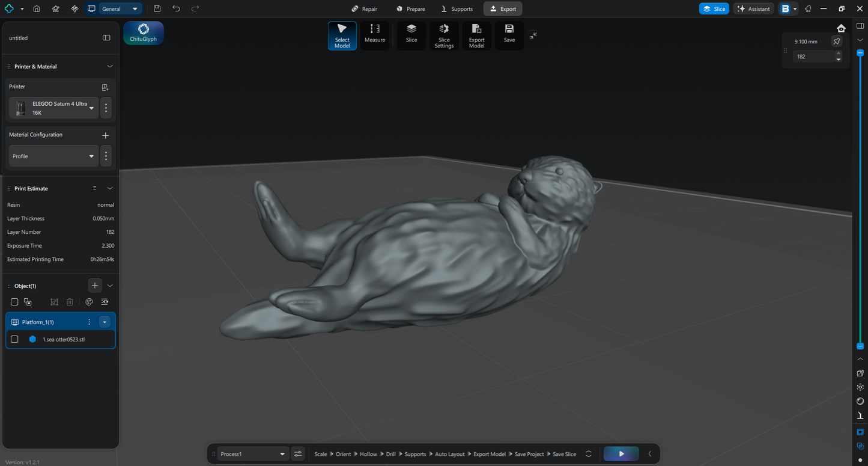868x466 pixels.
Task: Redo the last undone action
Action: pos(195,9)
